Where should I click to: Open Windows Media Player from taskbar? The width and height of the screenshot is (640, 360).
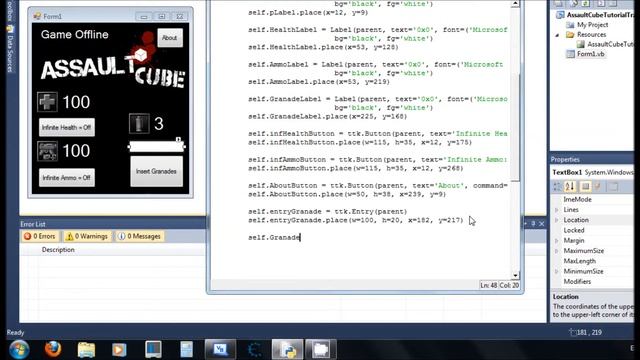coord(119,349)
